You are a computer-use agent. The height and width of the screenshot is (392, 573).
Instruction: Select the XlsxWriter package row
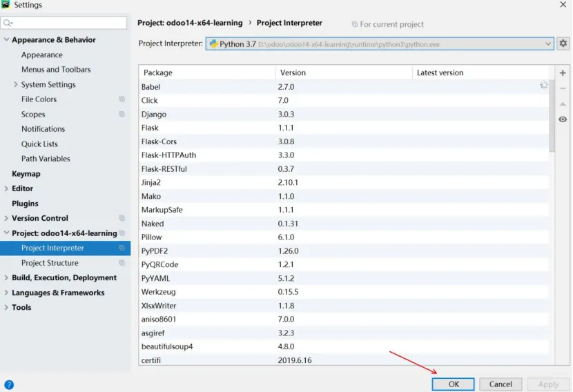coord(344,306)
